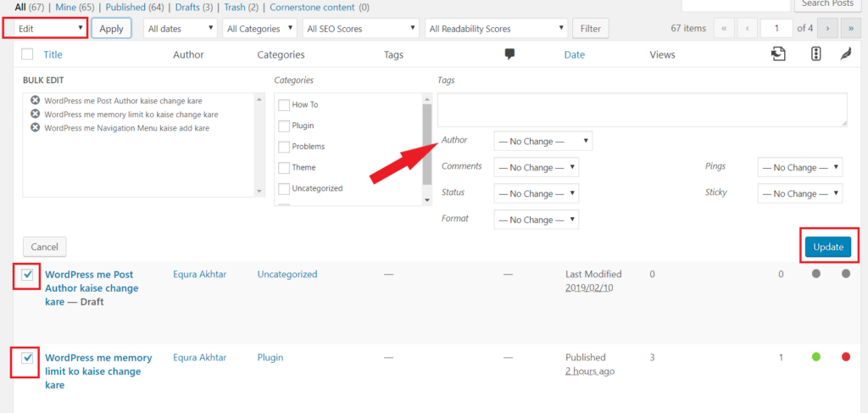
Task: Open the Status 'No Change' dropdown
Action: (537, 193)
